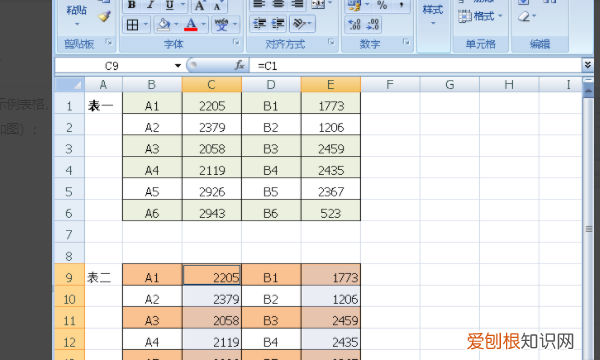The image size is (600, 360).
Task: Toggle italic formatting
Action: click(150, 5)
